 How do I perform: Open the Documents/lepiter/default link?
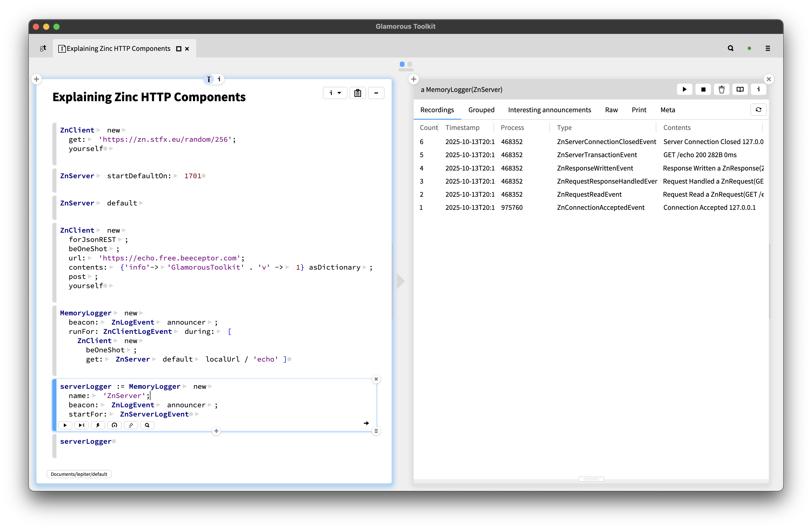(x=79, y=474)
